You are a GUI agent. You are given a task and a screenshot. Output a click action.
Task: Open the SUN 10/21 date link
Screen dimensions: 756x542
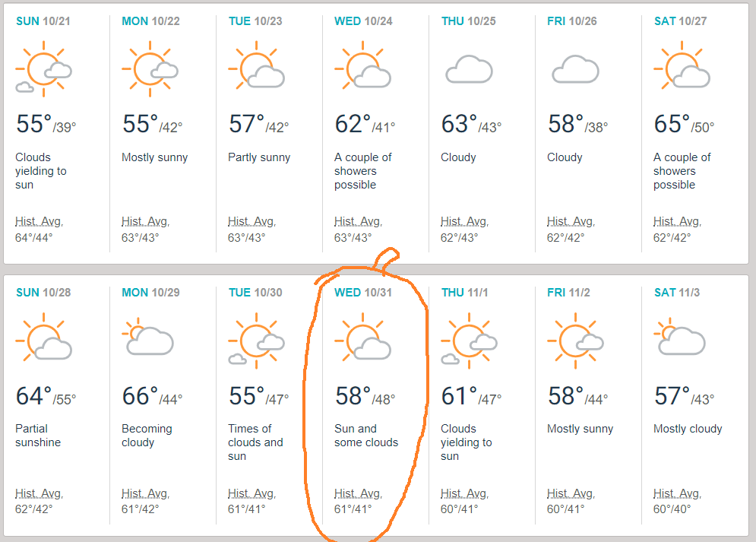[43, 21]
